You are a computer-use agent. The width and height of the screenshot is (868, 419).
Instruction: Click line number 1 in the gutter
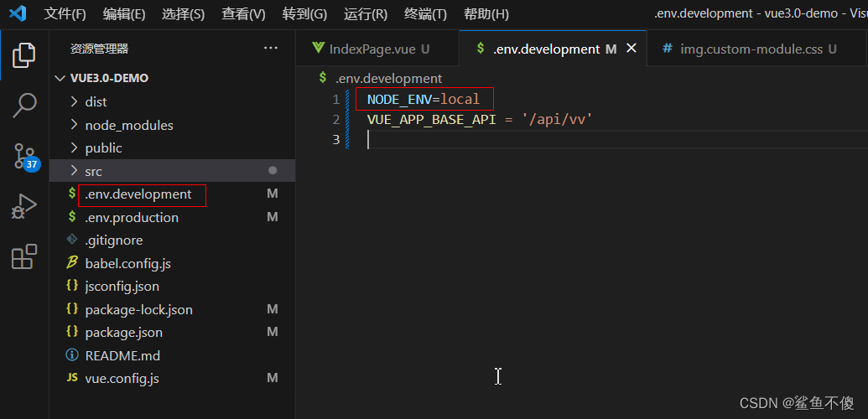pos(335,100)
